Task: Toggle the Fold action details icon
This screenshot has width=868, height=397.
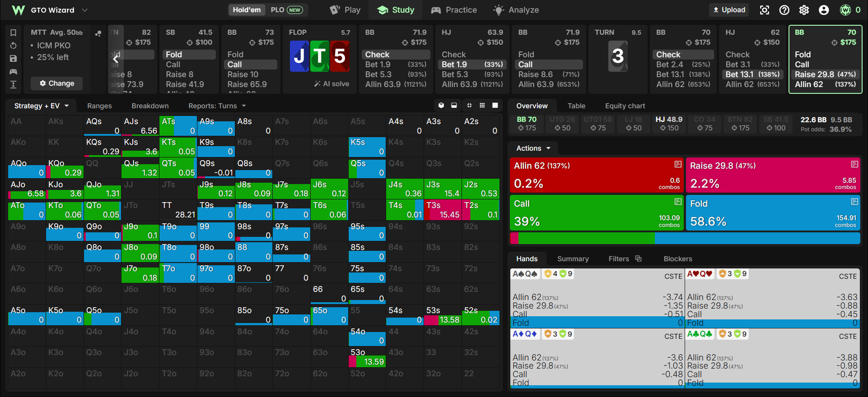Action: pyautogui.click(x=854, y=202)
